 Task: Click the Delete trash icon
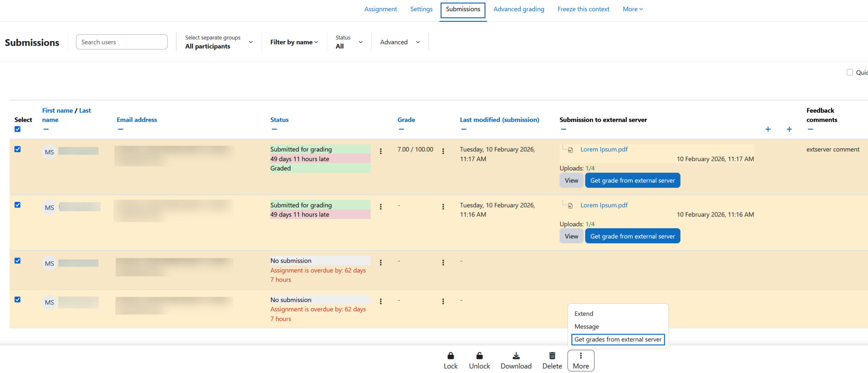point(552,356)
